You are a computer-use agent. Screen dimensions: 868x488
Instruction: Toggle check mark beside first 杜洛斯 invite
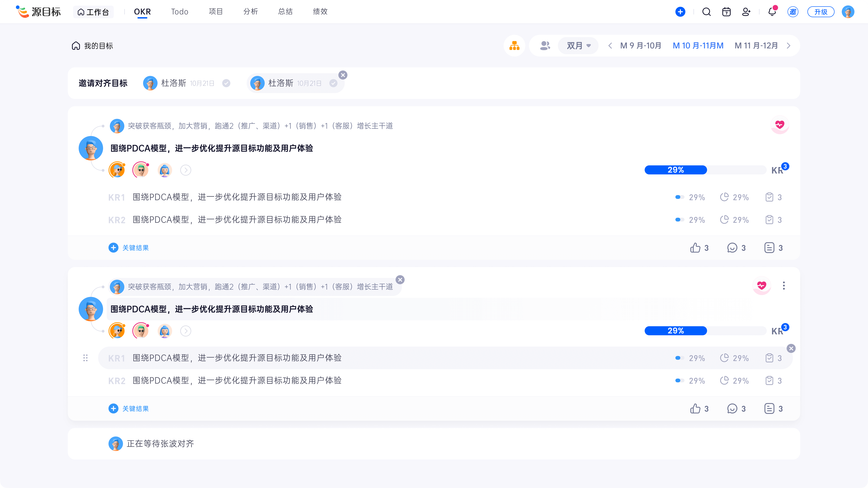pos(226,83)
